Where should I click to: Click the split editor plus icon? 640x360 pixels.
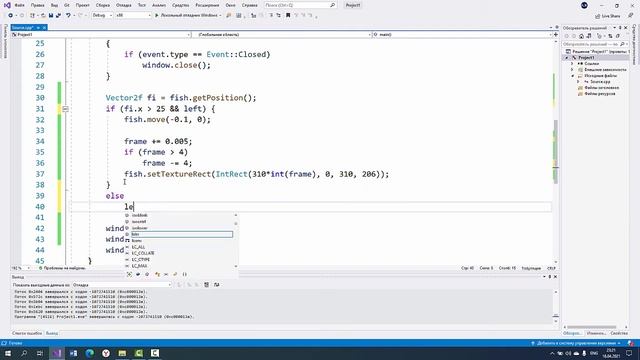(556, 35)
